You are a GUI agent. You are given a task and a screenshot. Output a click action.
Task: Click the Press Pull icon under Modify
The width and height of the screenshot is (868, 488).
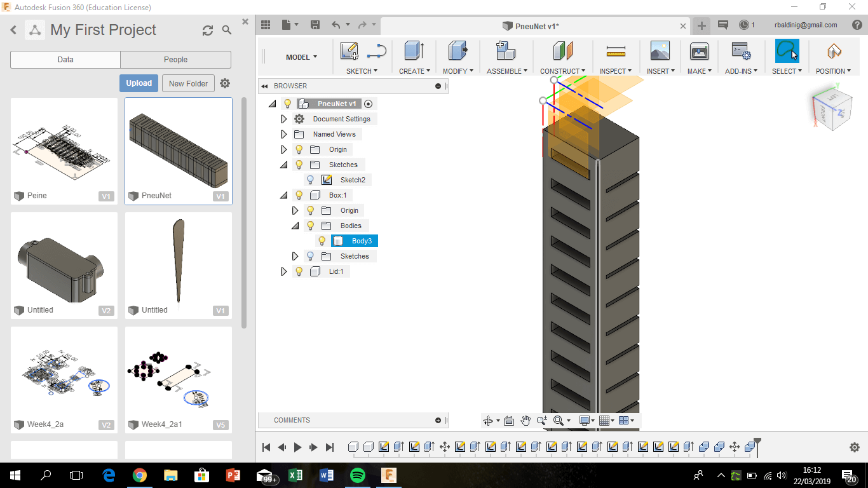(x=458, y=51)
